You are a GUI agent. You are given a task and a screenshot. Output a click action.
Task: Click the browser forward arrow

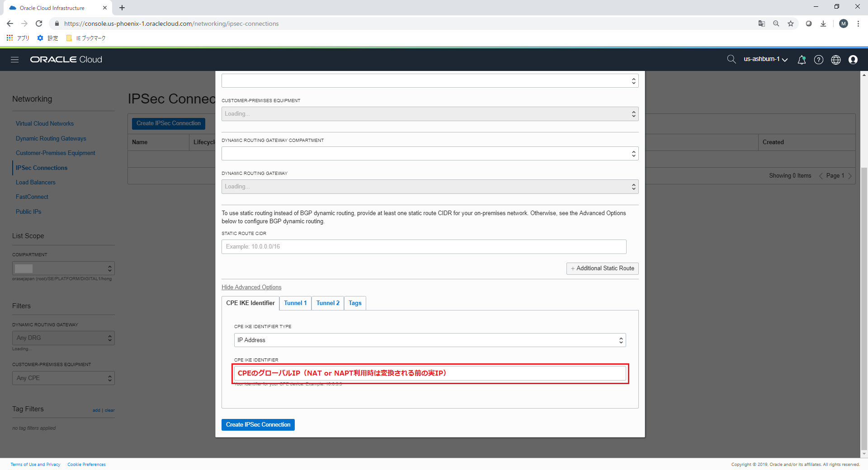pos(24,23)
